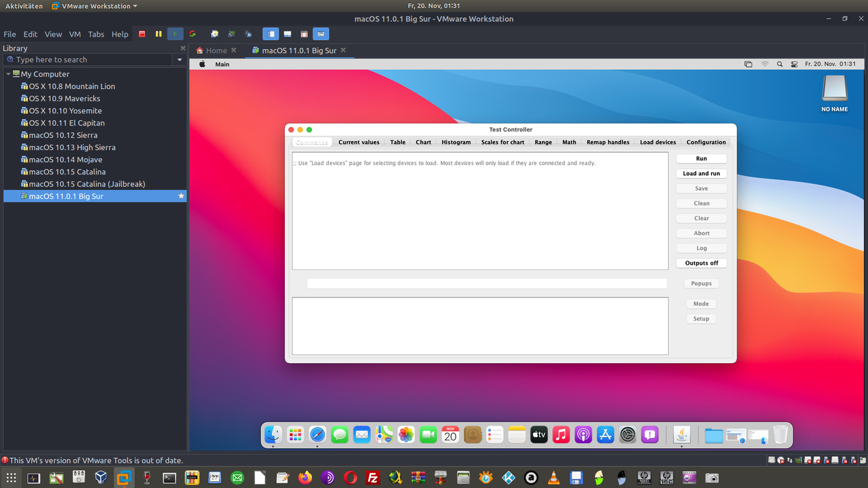Open the Apple menu in the guest
Screen dimensions: 868x488
201,64
